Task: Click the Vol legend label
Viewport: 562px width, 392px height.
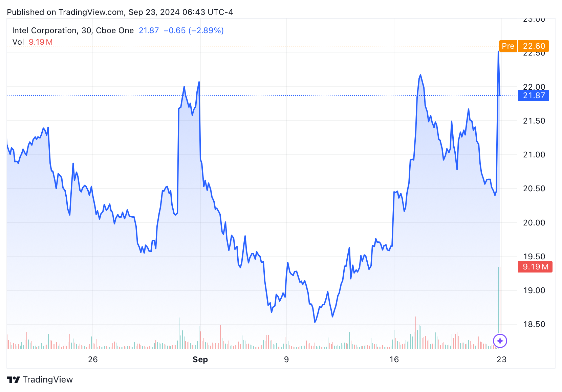Action: coord(18,42)
